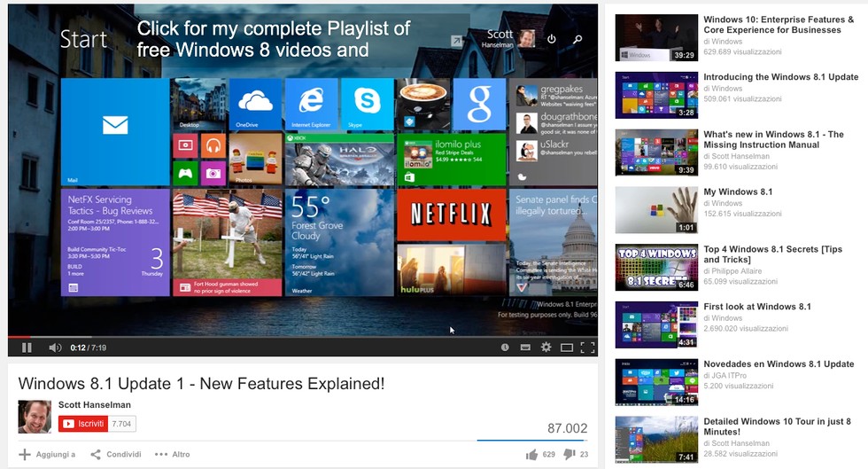Viewport: 868px width, 469px height.
Task: Subscribe with the red Iscriviti button
Action: click(x=83, y=424)
